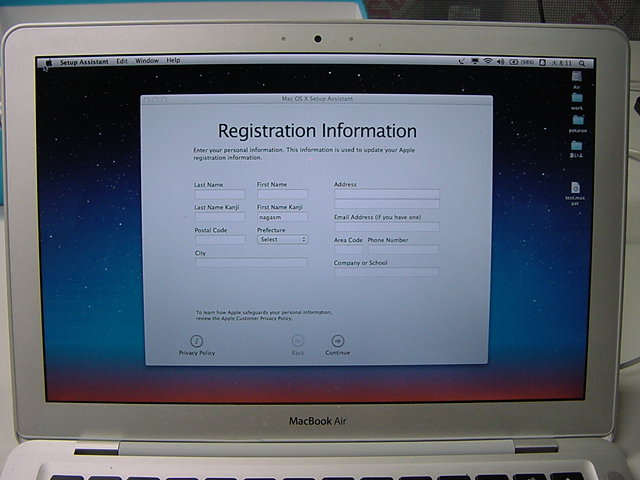The width and height of the screenshot is (640, 480).
Task: Click the second Address line field
Action: 387,204
